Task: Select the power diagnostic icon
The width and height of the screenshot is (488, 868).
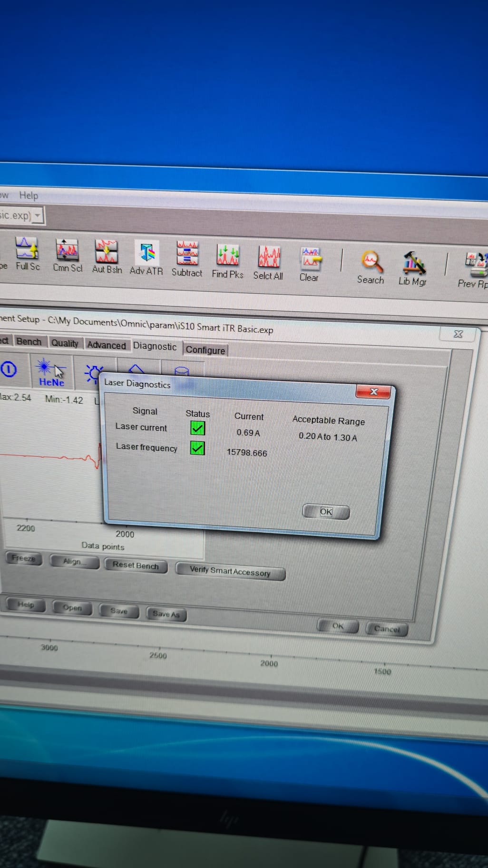Action: coord(9,369)
